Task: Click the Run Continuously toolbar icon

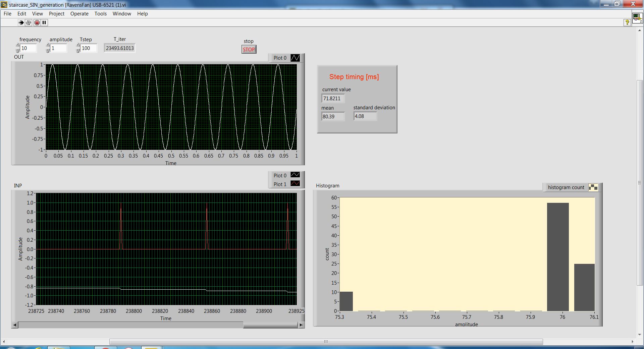Action: (29, 22)
